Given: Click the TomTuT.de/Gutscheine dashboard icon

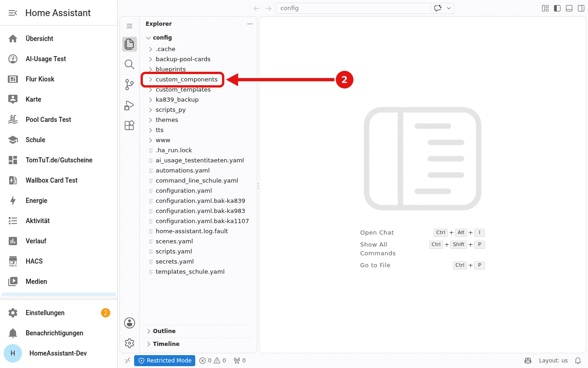Looking at the screenshot, I should [13, 160].
